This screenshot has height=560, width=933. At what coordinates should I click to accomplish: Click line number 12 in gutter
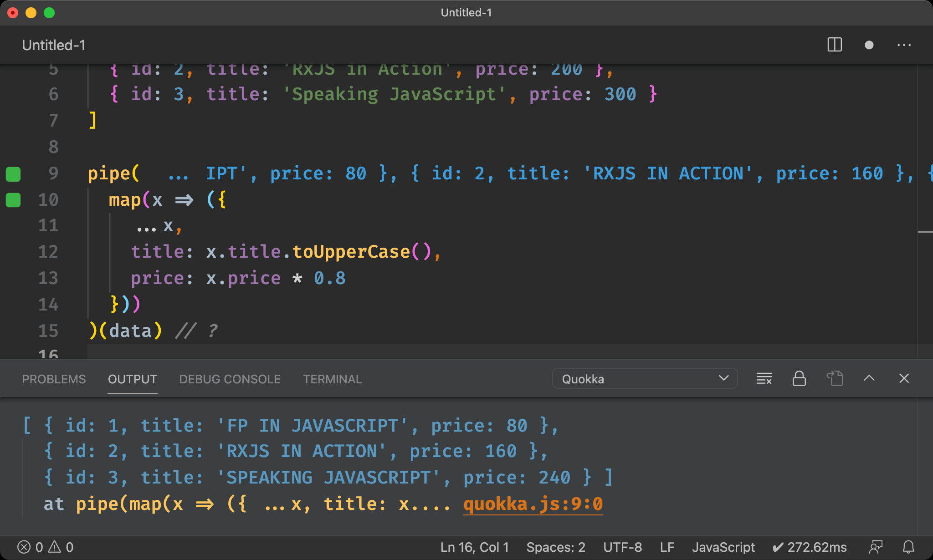coord(48,252)
